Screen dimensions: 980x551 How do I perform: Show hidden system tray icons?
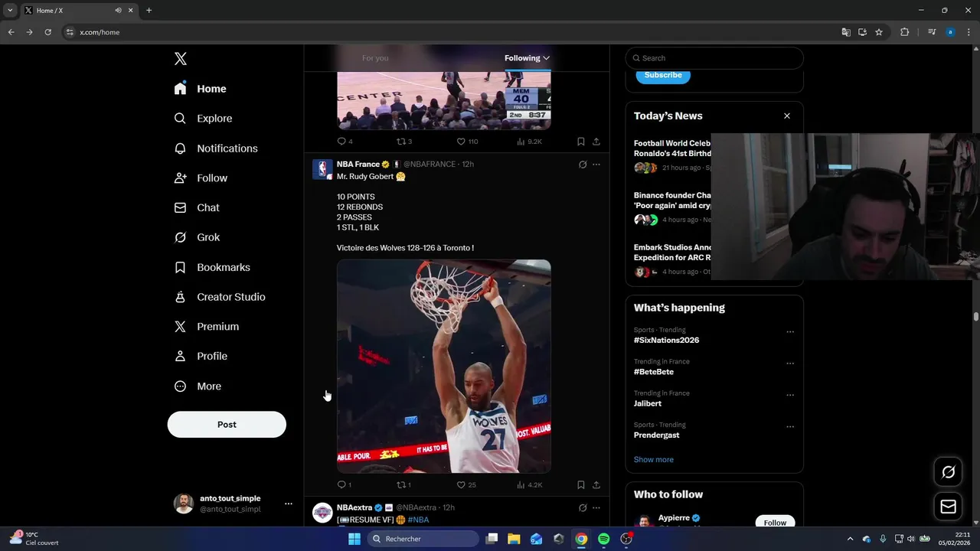(x=850, y=539)
